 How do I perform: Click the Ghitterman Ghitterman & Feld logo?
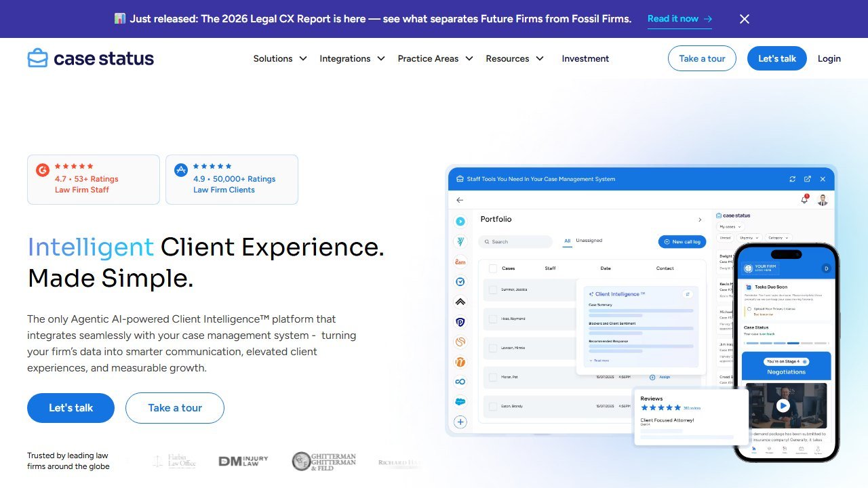(323, 462)
